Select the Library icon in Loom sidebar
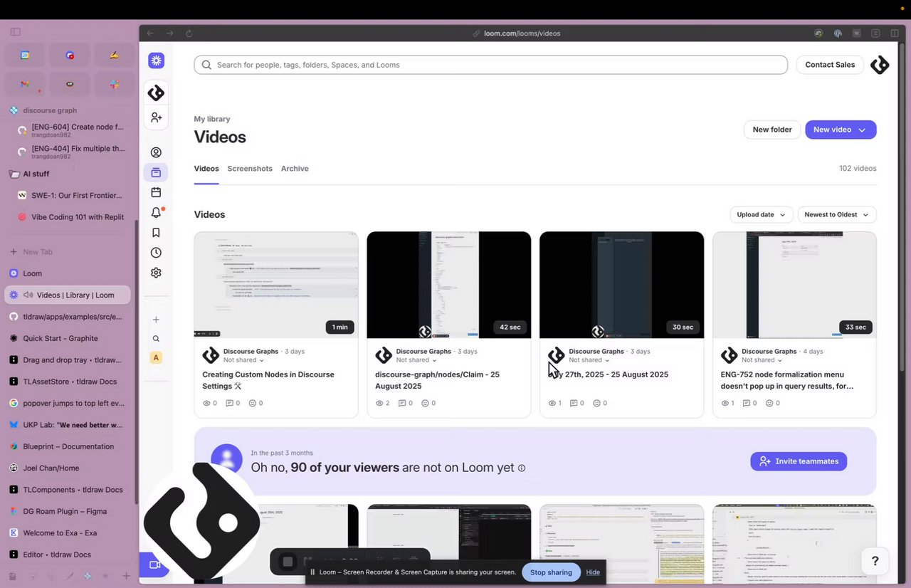911x588 pixels. point(156,172)
